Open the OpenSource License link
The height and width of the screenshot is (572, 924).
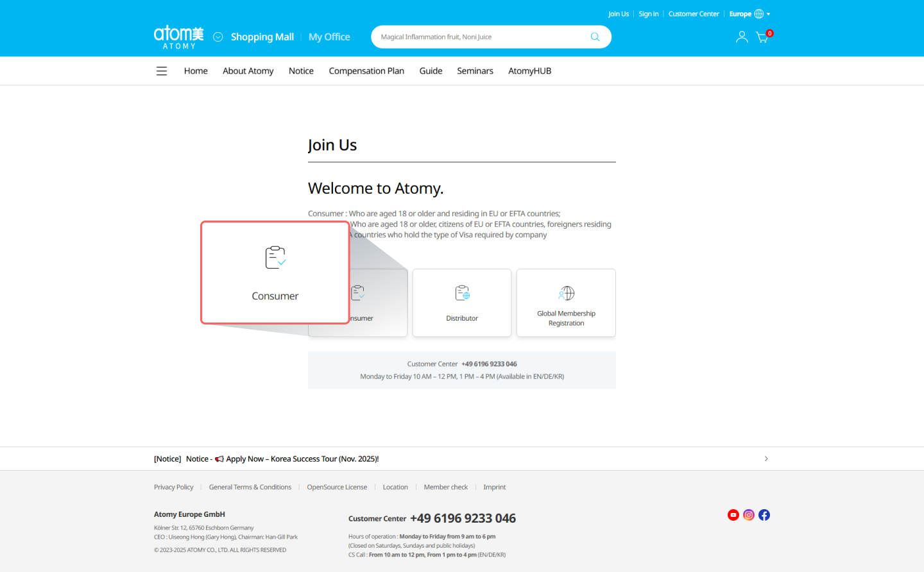pos(337,487)
